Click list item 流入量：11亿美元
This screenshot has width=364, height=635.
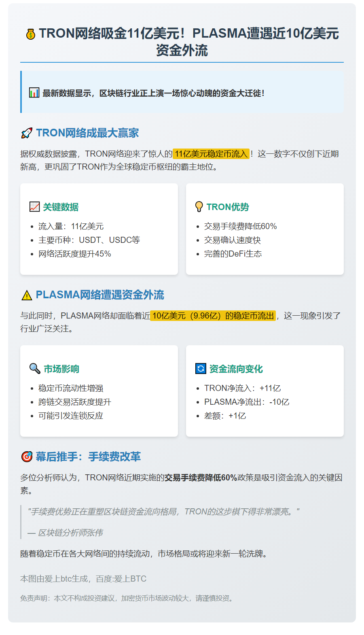pyautogui.click(x=71, y=226)
